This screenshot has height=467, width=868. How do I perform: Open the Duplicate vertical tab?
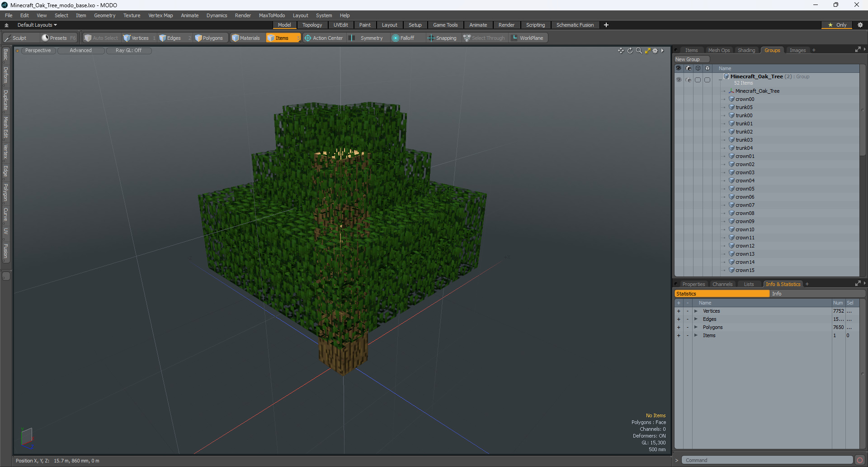click(6, 100)
